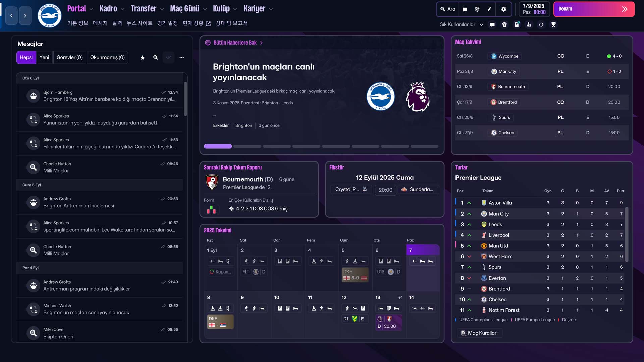Go back with the left arrow button
644x362 pixels.
click(12, 15)
